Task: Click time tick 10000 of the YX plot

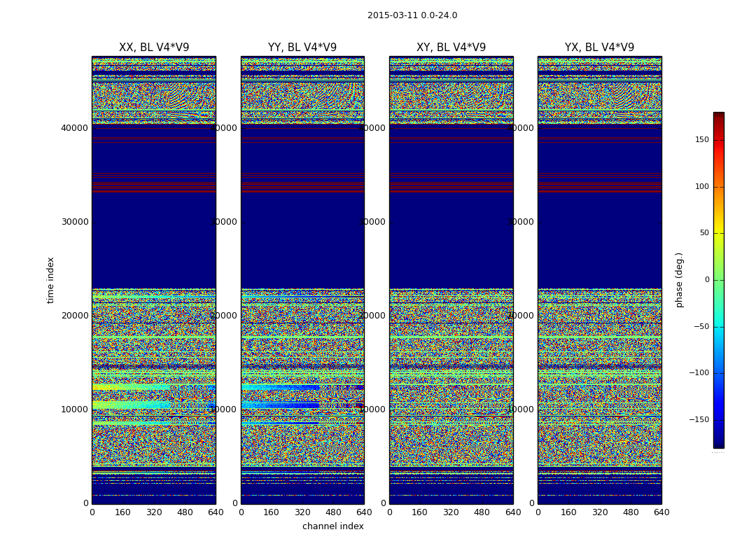Action: 520,409
